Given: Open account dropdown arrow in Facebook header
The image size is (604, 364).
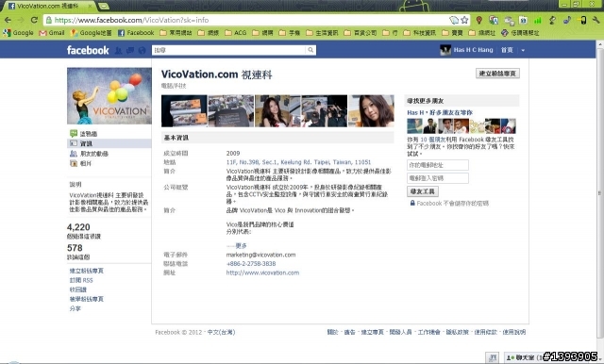Looking at the screenshot, I should (523, 50).
